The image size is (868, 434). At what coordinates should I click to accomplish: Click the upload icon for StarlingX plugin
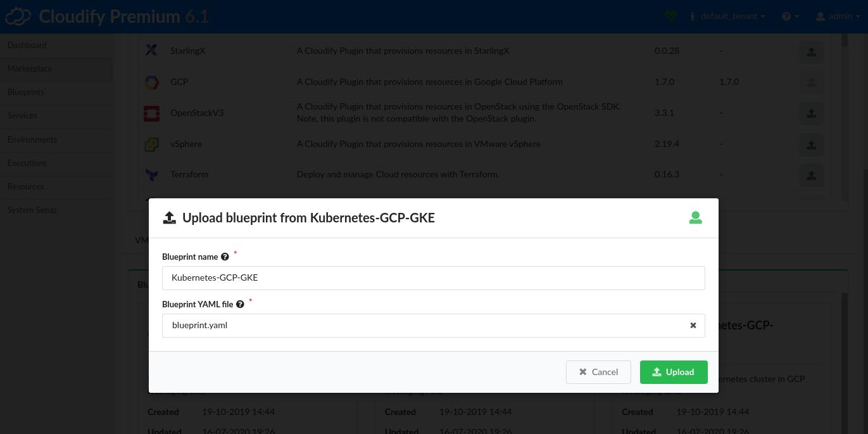pos(811,51)
